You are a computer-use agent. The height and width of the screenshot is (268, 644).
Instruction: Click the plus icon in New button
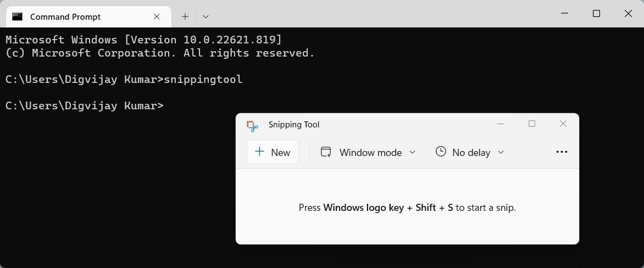[x=259, y=152]
